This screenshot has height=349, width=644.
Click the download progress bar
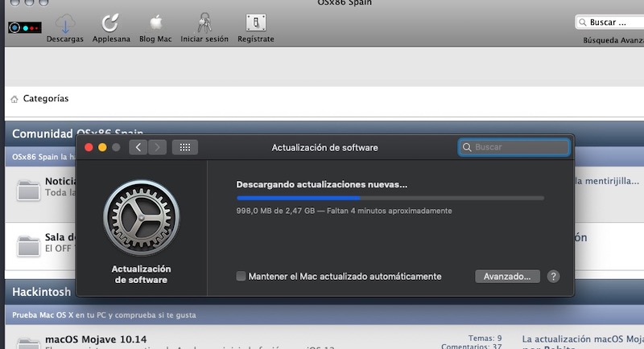point(390,198)
